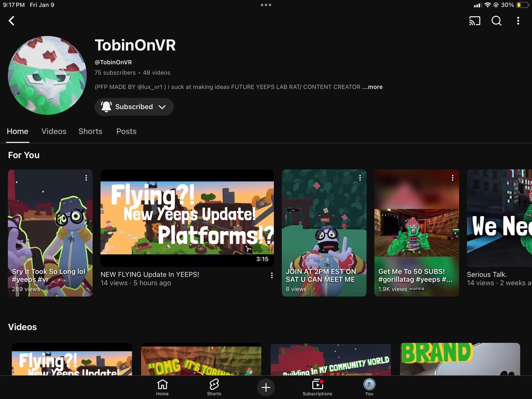Tap the plus Create button
The image size is (532, 399).
266,387
